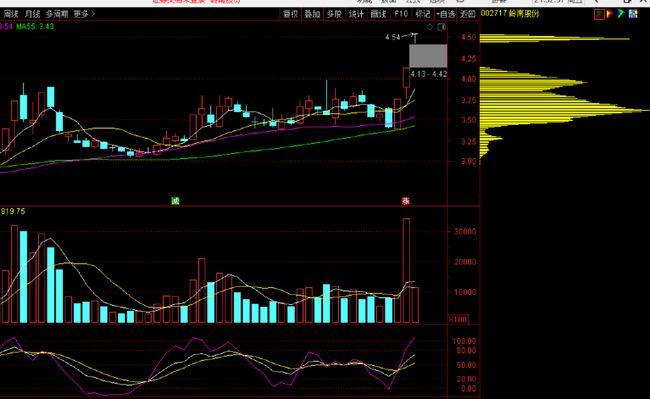
Task: Open the colorful grid icon at far right
Action: click(x=633, y=14)
